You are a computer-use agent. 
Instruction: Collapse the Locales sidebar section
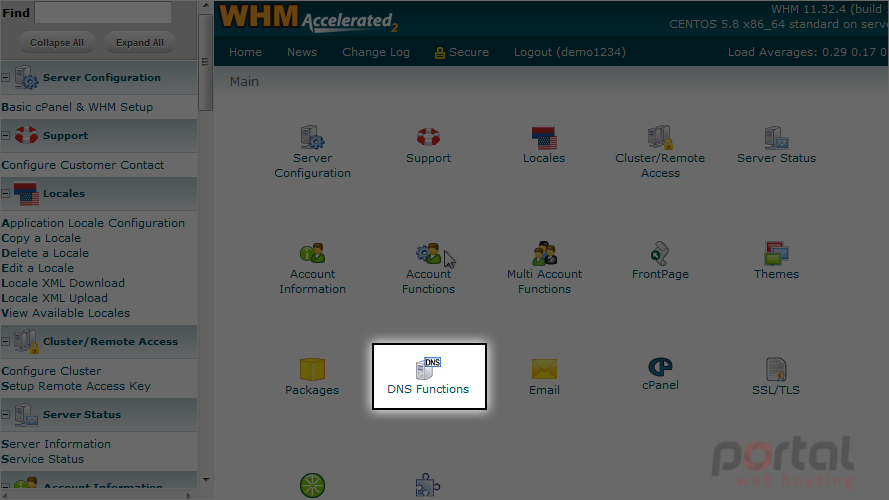click(x=6, y=193)
